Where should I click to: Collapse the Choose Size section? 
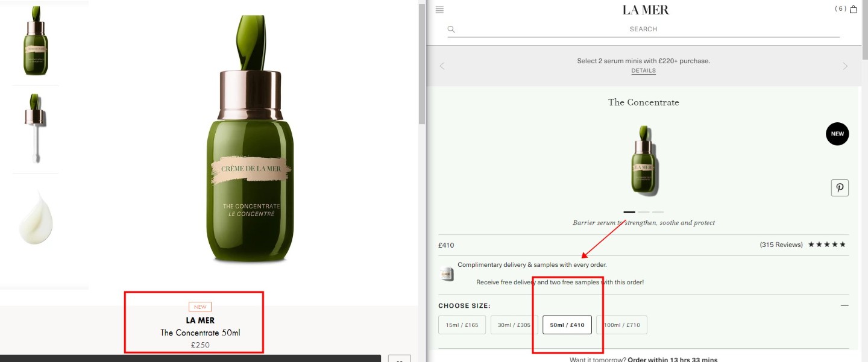844,305
